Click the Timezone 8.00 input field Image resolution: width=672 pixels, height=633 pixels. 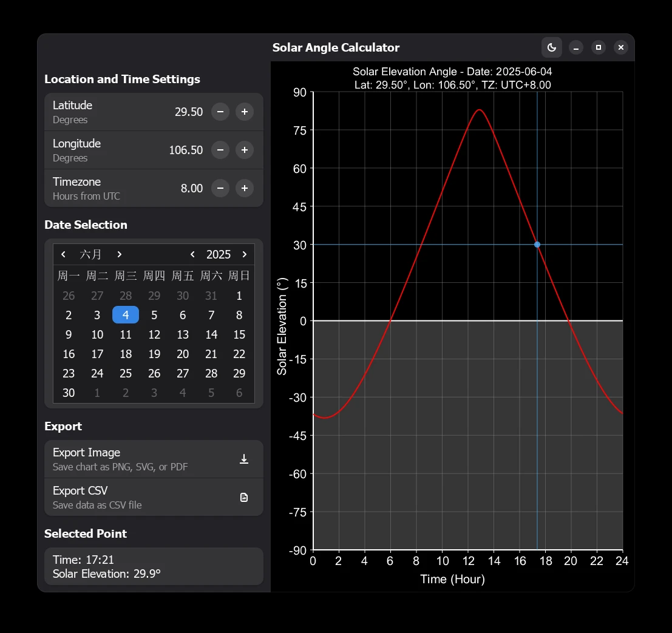pyautogui.click(x=192, y=188)
